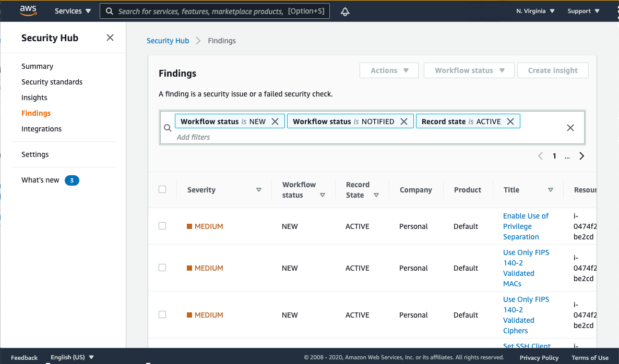This screenshot has width=619, height=364.
Task: Click the search magnifier icon
Action: coord(109,11)
